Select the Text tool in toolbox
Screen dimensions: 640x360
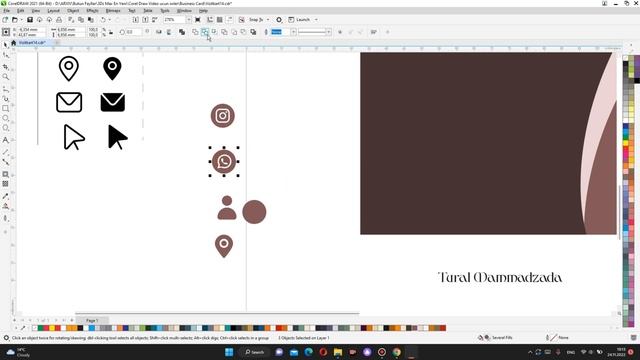(6, 140)
